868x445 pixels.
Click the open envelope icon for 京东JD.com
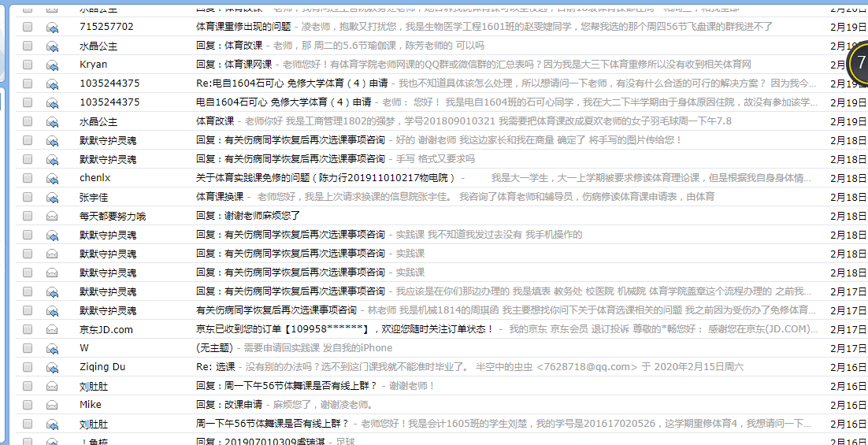[x=53, y=329]
